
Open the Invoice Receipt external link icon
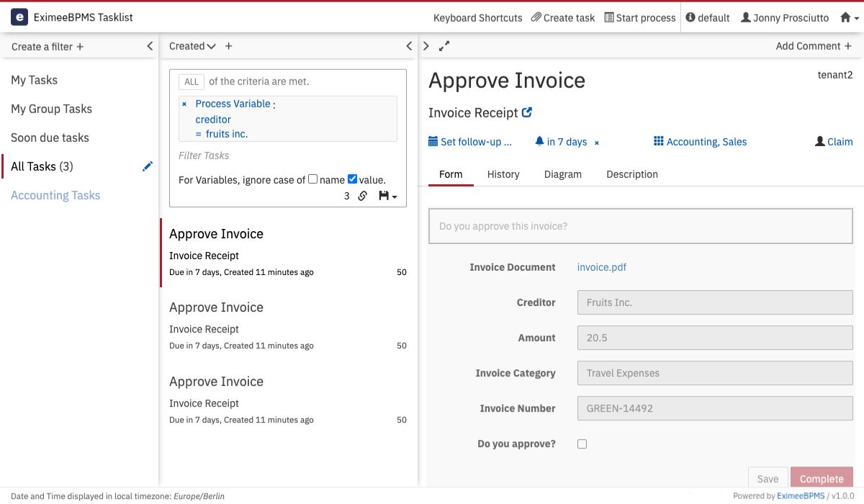(x=527, y=112)
